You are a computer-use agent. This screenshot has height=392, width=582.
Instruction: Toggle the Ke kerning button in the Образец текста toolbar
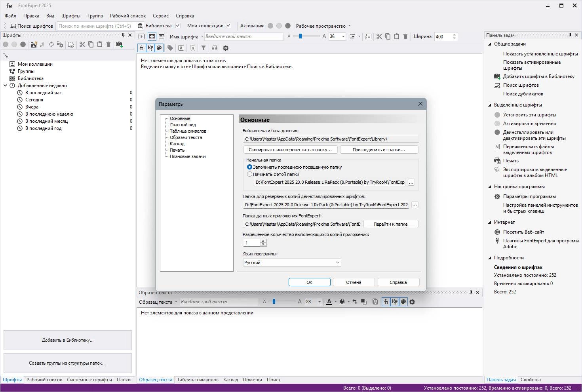tap(395, 302)
